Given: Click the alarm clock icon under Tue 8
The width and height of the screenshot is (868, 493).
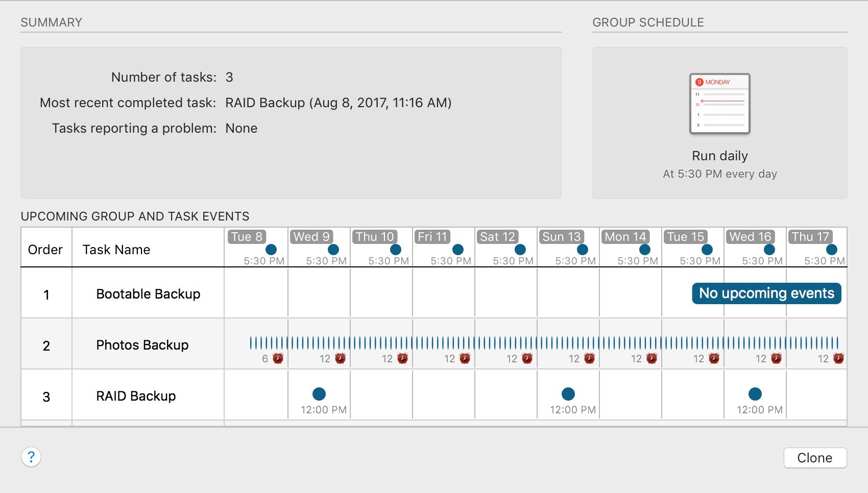Looking at the screenshot, I should (x=278, y=358).
